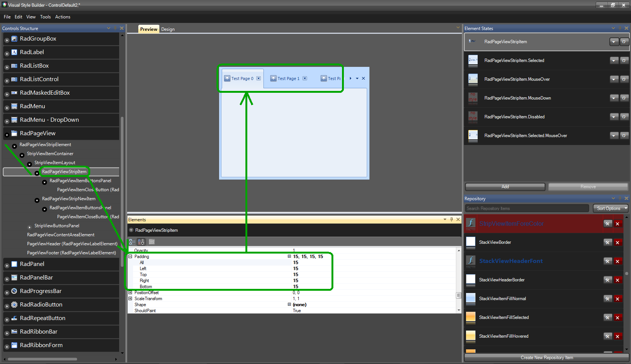The image size is (631, 364).
Task: Collapse the RadPageViewStripNewItem node
Action: 37,200
